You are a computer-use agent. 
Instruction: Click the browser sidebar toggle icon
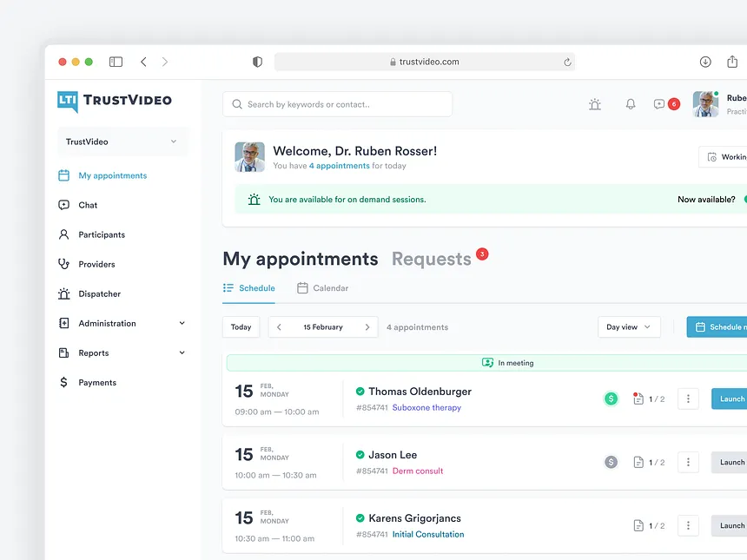tap(116, 63)
